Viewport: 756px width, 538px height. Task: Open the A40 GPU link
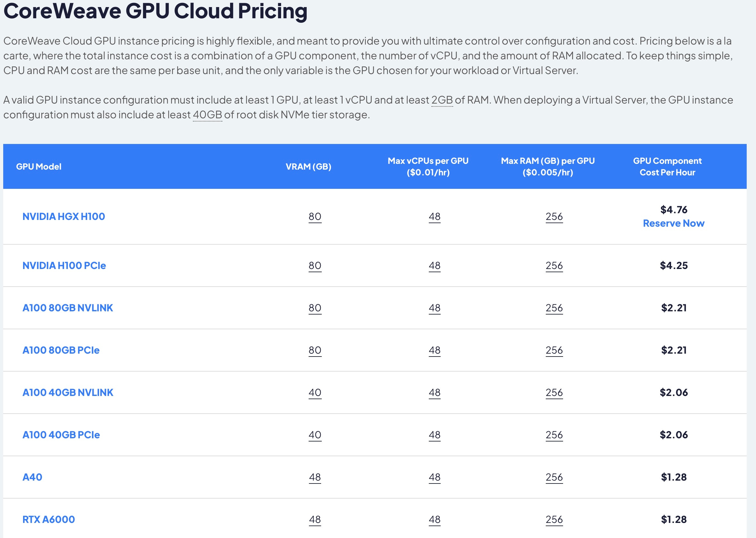pos(32,477)
